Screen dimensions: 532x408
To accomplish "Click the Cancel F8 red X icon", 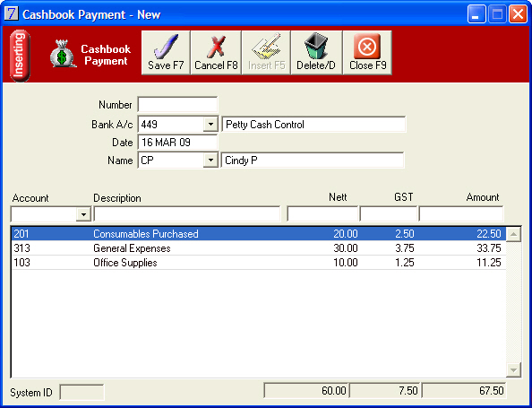I will coord(216,47).
